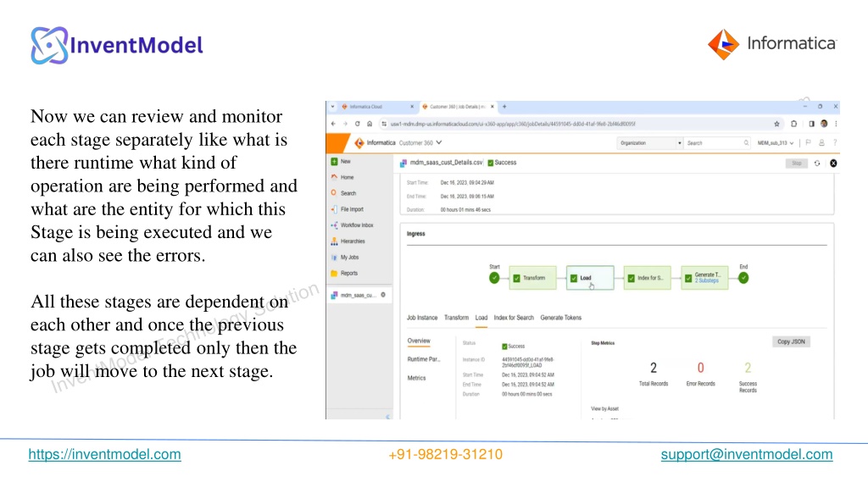
Task: Refresh the job details with refresh icon
Action: pos(817,164)
